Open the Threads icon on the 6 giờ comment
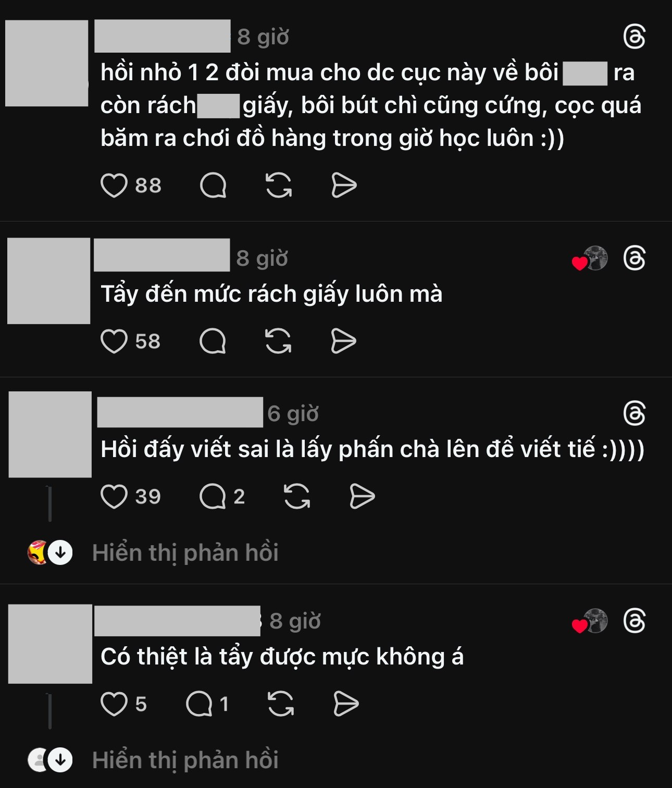Image resolution: width=672 pixels, height=788 pixels. pyautogui.click(x=634, y=414)
